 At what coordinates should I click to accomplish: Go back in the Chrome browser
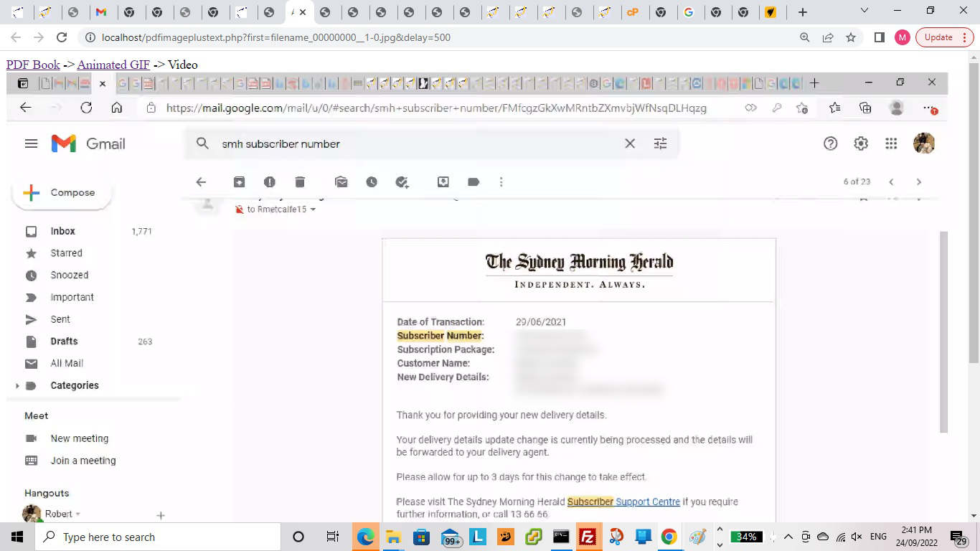point(16,37)
